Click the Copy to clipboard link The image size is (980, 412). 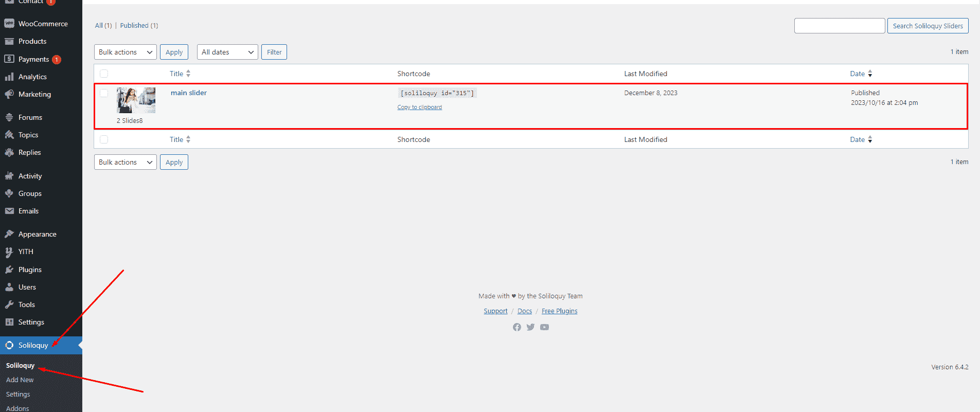(x=419, y=107)
